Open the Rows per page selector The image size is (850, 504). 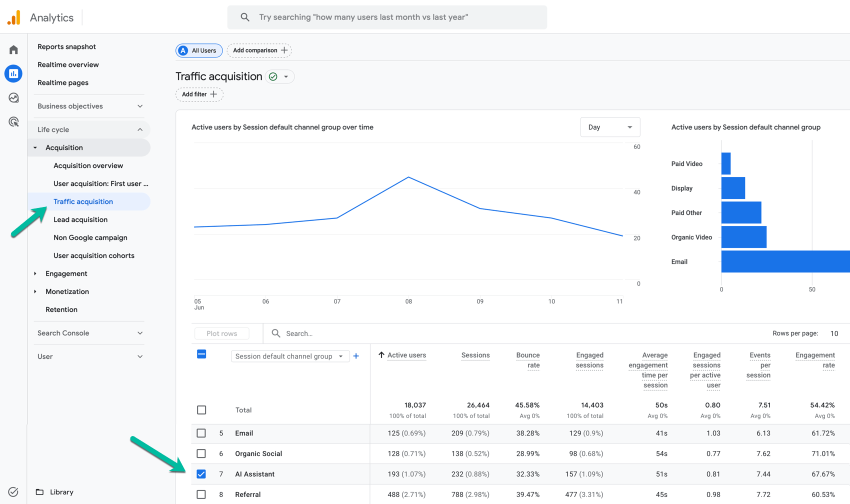point(834,333)
